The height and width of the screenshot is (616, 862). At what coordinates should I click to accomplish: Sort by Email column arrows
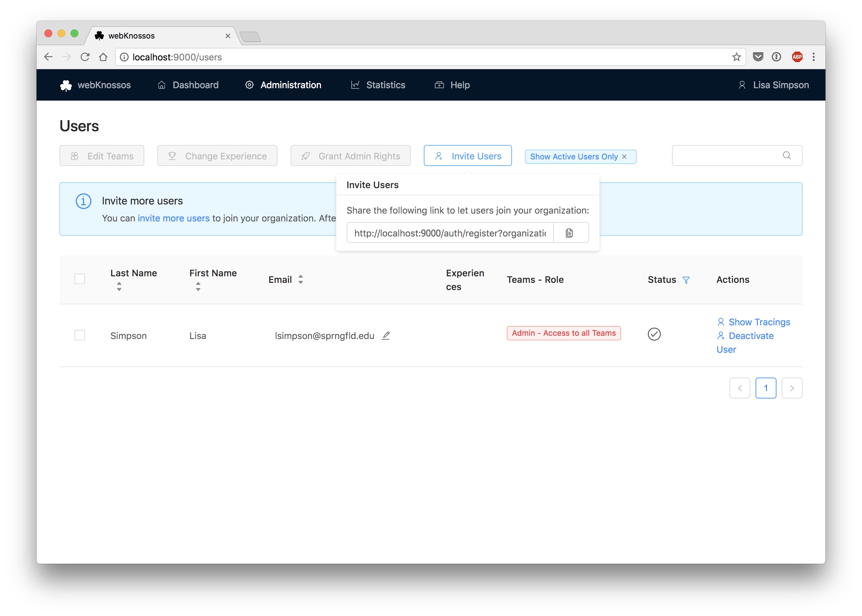tap(301, 280)
